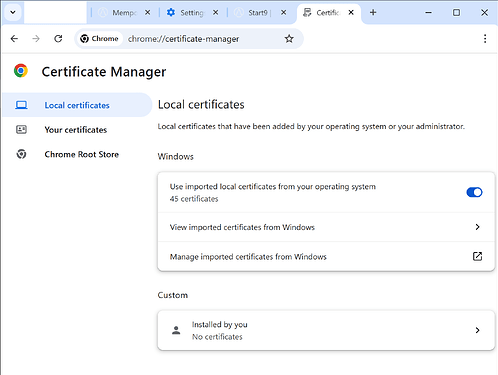Reload the page with refresh icon
498x375 pixels.
click(x=58, y=39)
